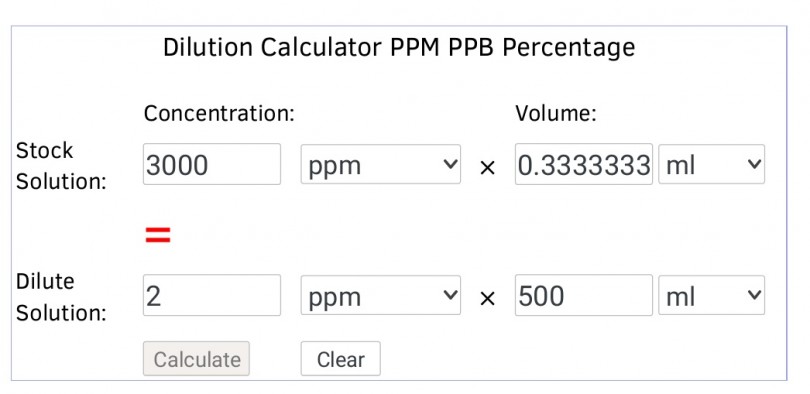810x394 pixels.
Task: Click the chevron arrow of stock volume unit selector
Action: (x=754, y=164)
